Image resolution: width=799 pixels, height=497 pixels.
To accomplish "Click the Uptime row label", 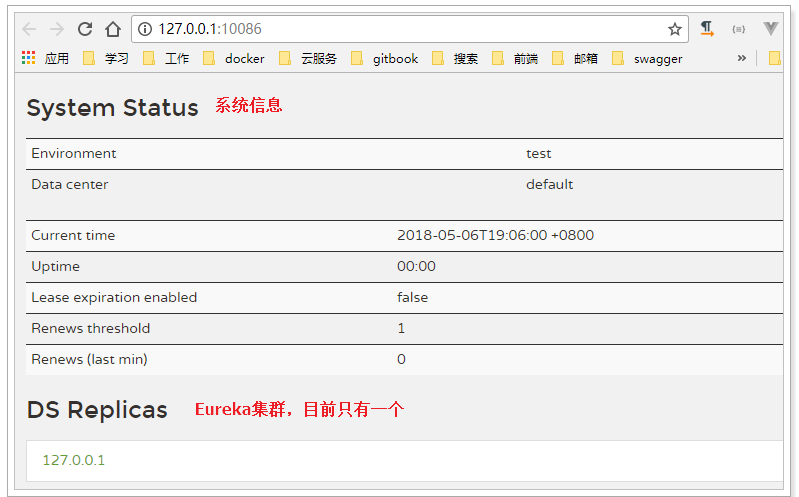I will coord(56,267).
